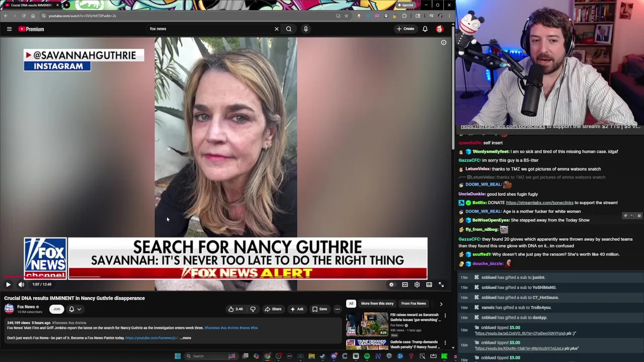Dislike the video with thumbs-down
Screen dimensions: 644x362
tap(253, 309)
